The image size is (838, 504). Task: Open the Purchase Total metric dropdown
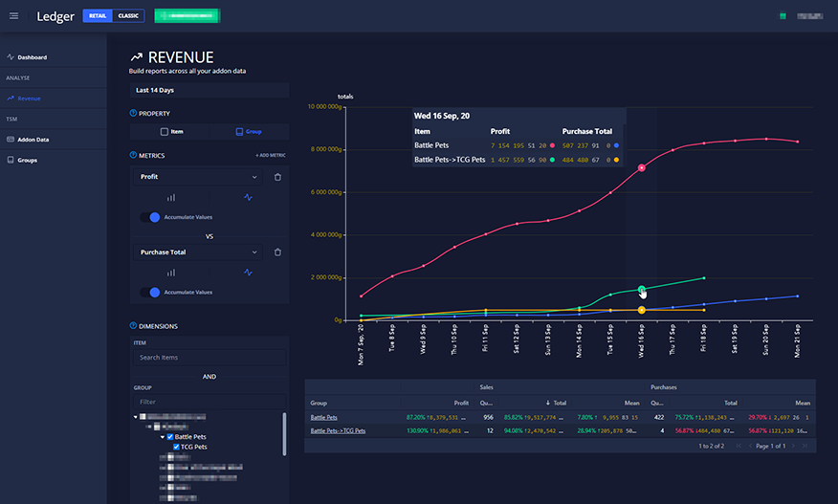tap(198, 252)
